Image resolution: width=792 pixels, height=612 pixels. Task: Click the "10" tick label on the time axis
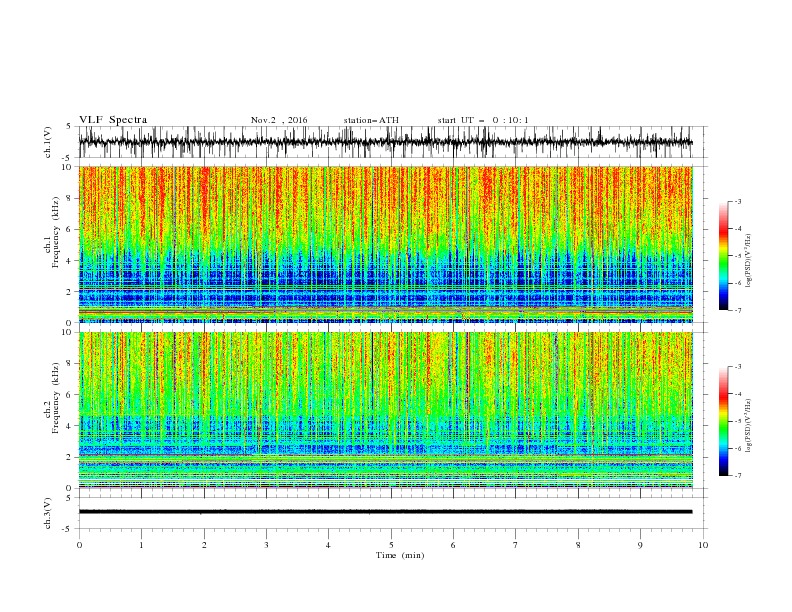tap(703, 545)
